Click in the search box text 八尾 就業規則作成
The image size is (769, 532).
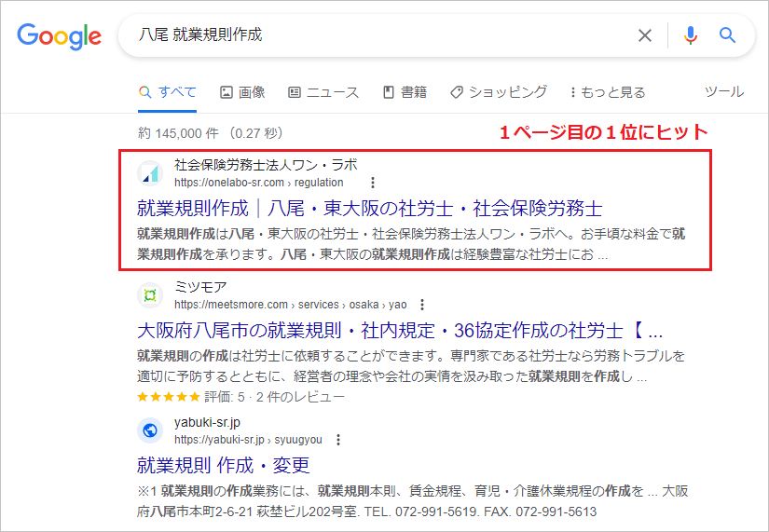click(200, 34)
